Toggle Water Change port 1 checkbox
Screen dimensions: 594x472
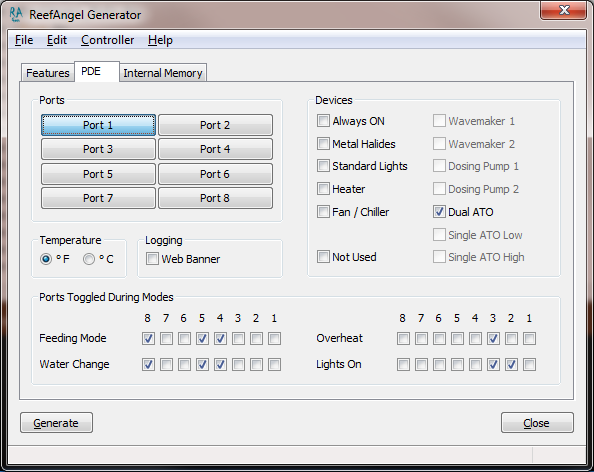coord(274,364)
